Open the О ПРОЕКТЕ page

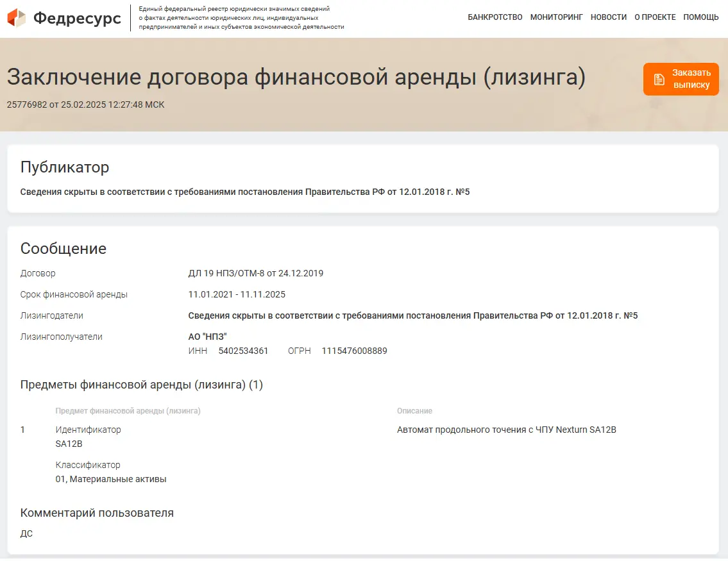coord(655,17)
